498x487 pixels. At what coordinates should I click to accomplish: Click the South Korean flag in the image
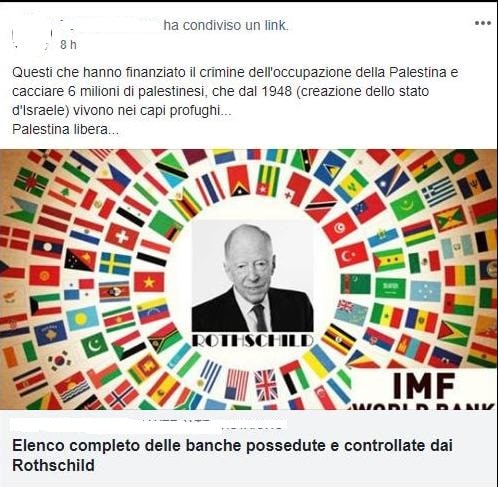point(59,361)
